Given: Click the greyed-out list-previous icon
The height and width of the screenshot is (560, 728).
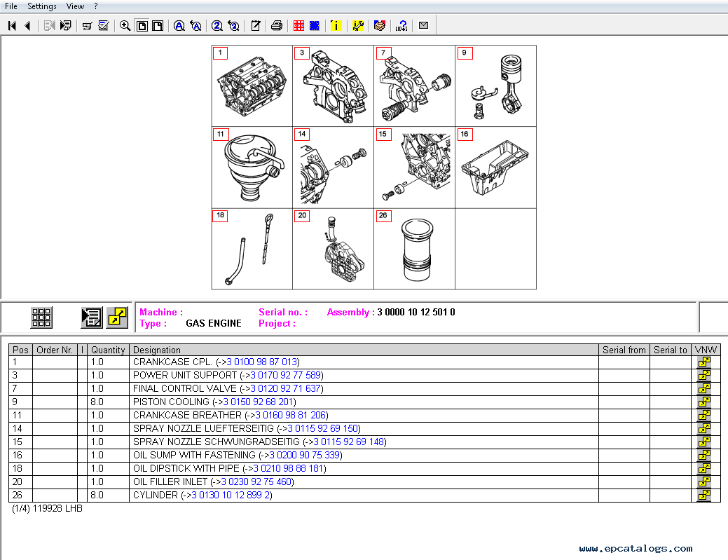Looking at the screenshot, I should tap(49, 26).
